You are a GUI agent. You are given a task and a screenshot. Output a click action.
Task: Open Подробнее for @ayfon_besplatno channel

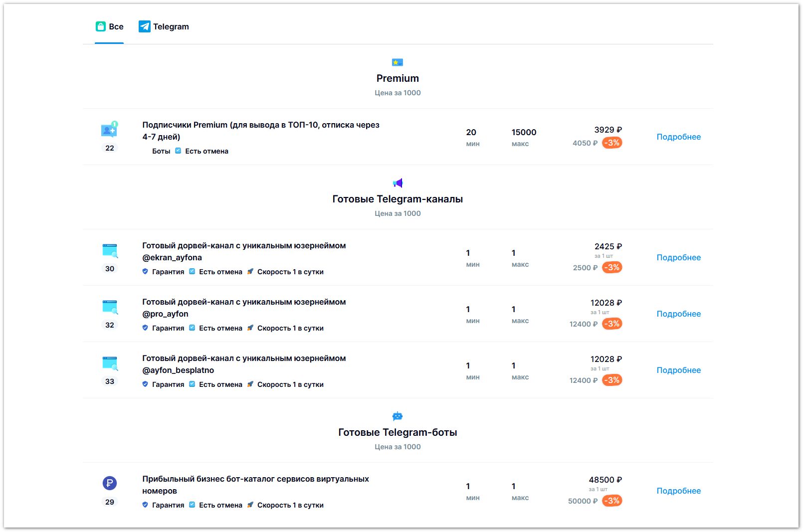678,370
